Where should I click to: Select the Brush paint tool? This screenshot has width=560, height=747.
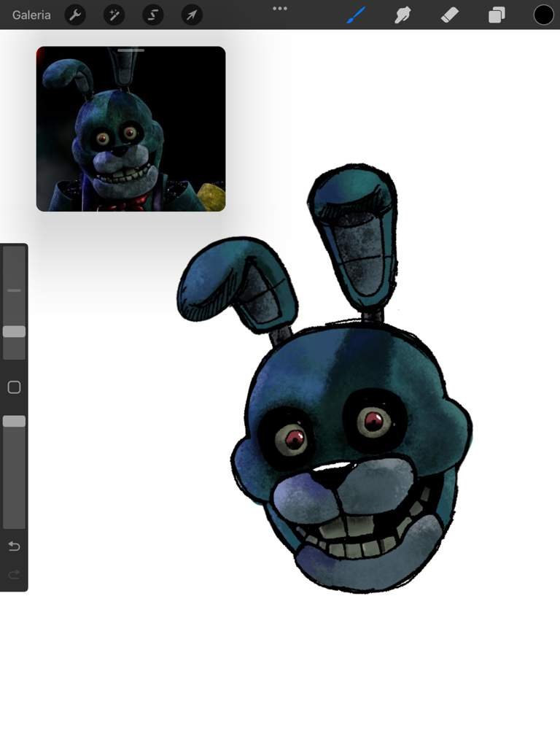tap(356, 15)
